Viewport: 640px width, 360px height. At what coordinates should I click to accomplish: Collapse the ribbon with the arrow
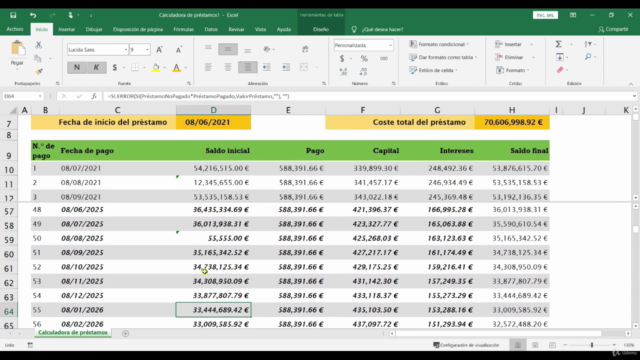631,84
